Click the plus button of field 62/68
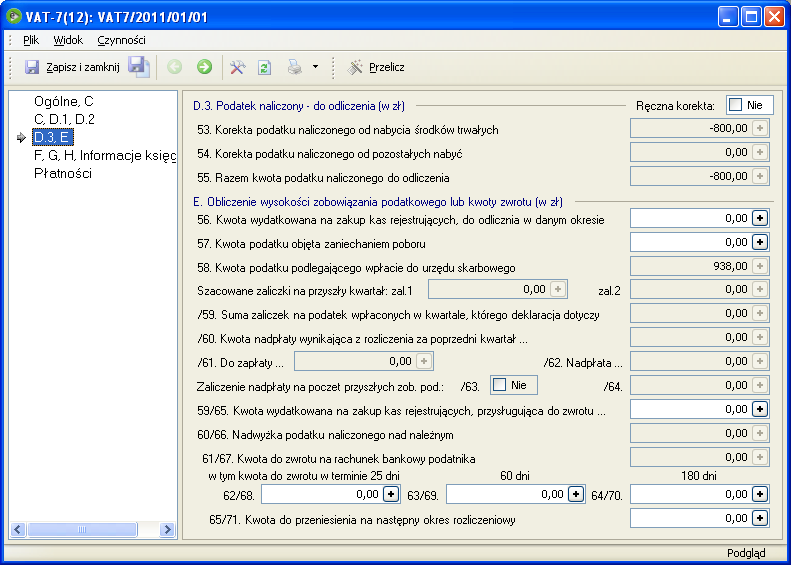 tap(391, 494)
